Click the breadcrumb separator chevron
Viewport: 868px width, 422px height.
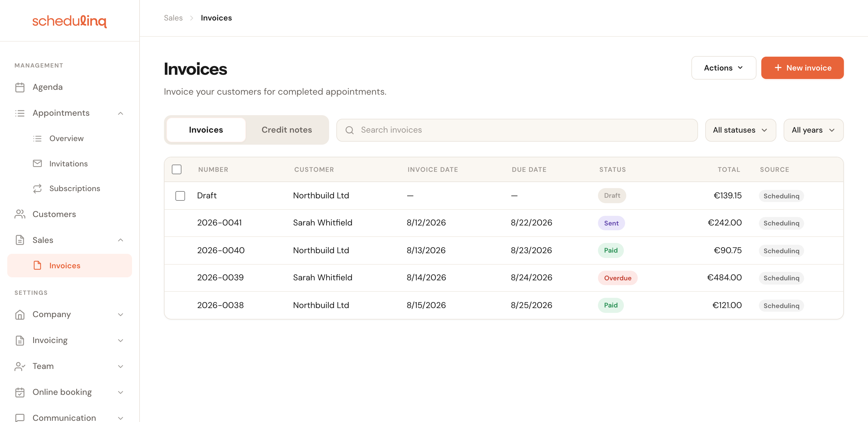coord(191,18)
